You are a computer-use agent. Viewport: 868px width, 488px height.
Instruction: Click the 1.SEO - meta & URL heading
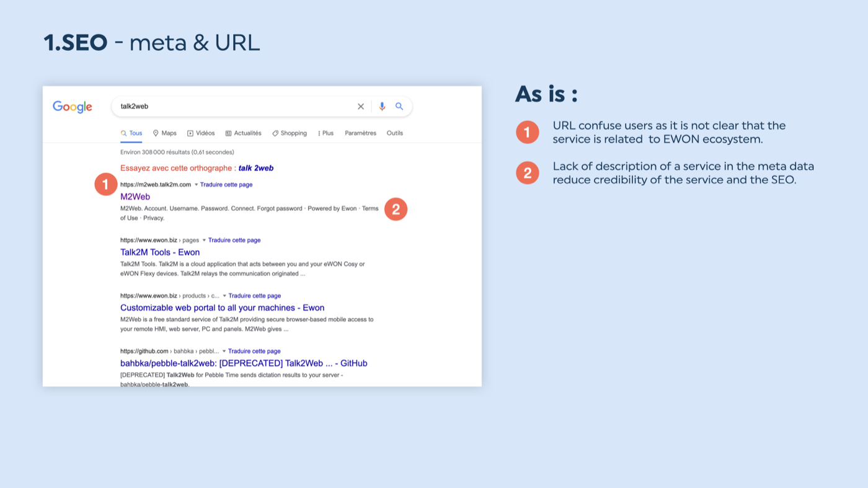tap(152, 43)
